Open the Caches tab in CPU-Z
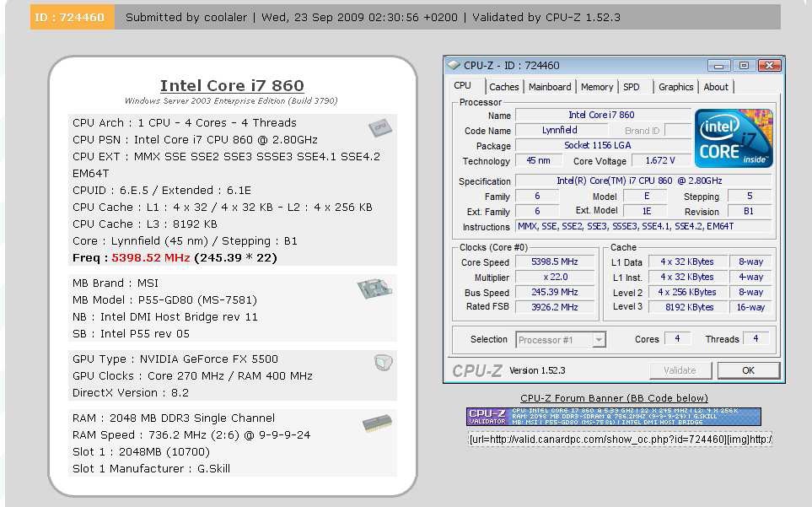Image resolution: width=812 pixels, height=507 pixels. (504, 87)
